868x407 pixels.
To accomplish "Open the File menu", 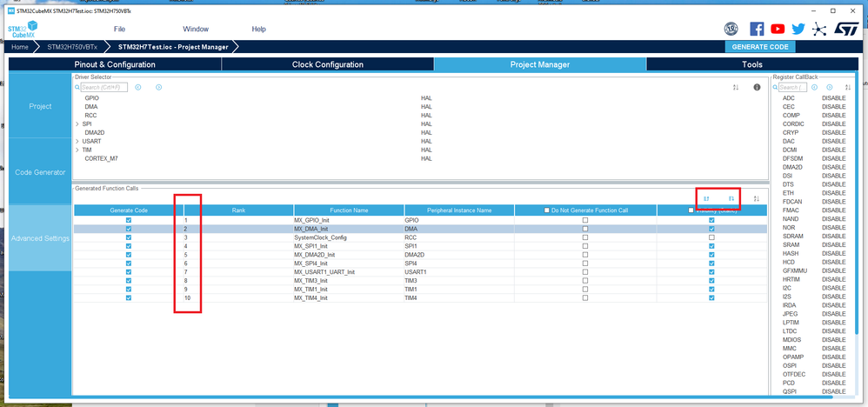I will click(119, 29).
